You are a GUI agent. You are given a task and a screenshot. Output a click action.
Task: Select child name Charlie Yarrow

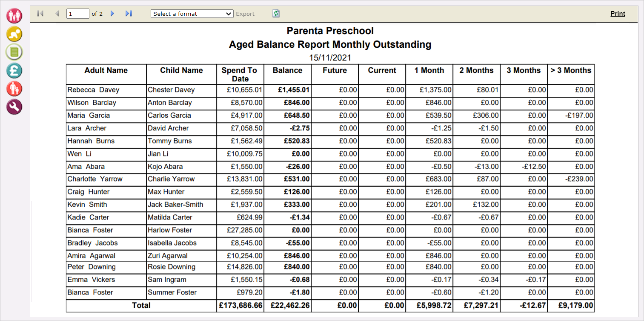(171, 179)
